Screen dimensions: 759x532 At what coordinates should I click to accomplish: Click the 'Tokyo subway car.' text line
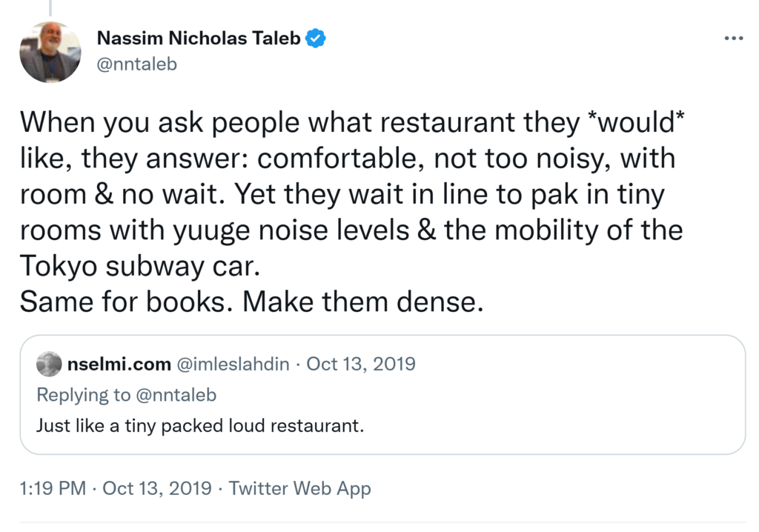[139, 266]
